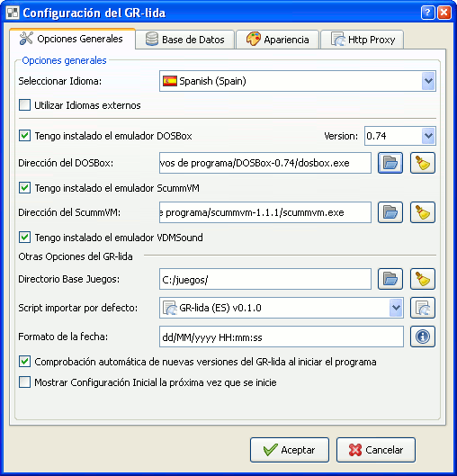Toggle Comprobación automática de nuevas versiones
Viewport: 457px width, 476px height.
(x=24, y=362)
